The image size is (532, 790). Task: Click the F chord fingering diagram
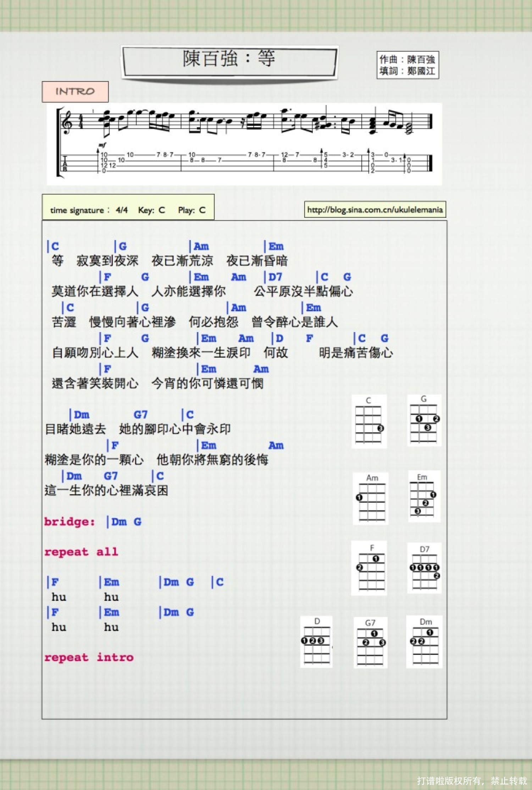coord(369,568)
